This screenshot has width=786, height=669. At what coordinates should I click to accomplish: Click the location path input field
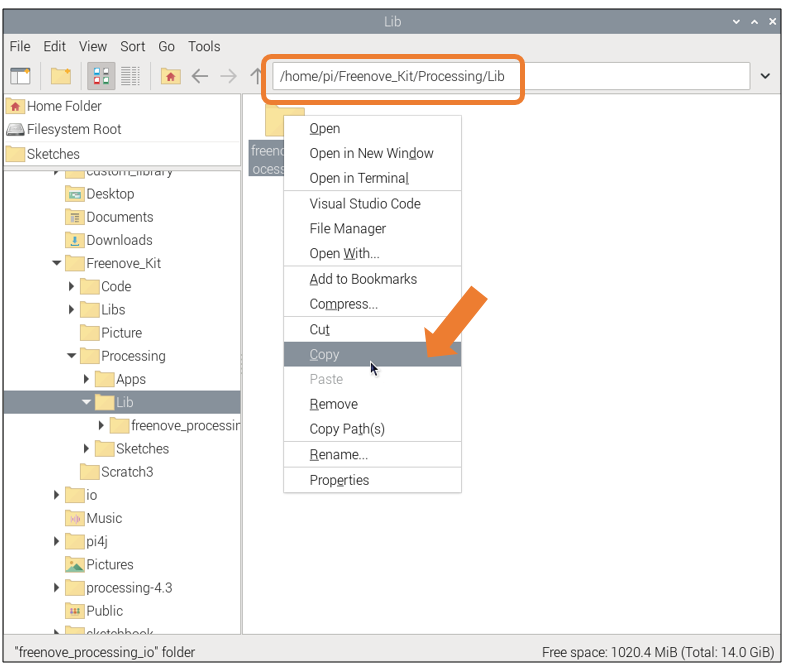(x=511, y=76)
